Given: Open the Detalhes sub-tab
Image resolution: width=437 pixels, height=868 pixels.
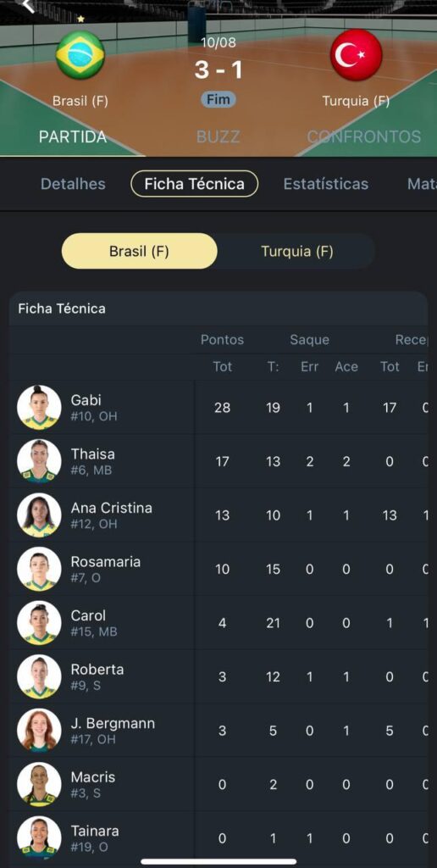Looking at the screenshot, I should click(x=73, y=184).
